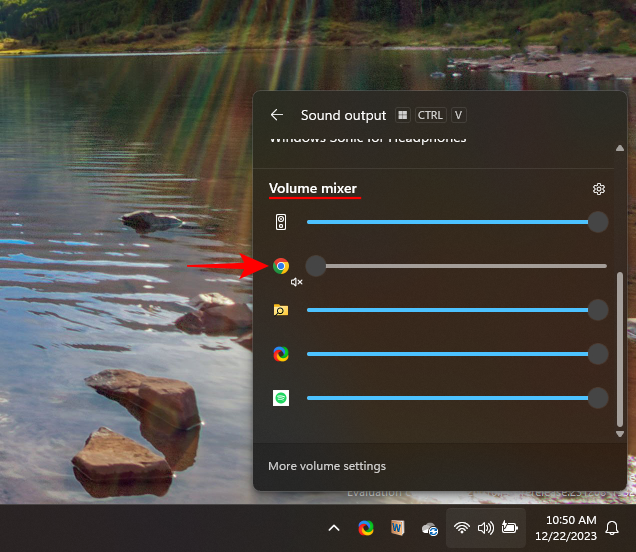Click the Spotify icon in volume mixer
Image resolution: width=636 pixels, height=552 pixels.
coord(281,398)
